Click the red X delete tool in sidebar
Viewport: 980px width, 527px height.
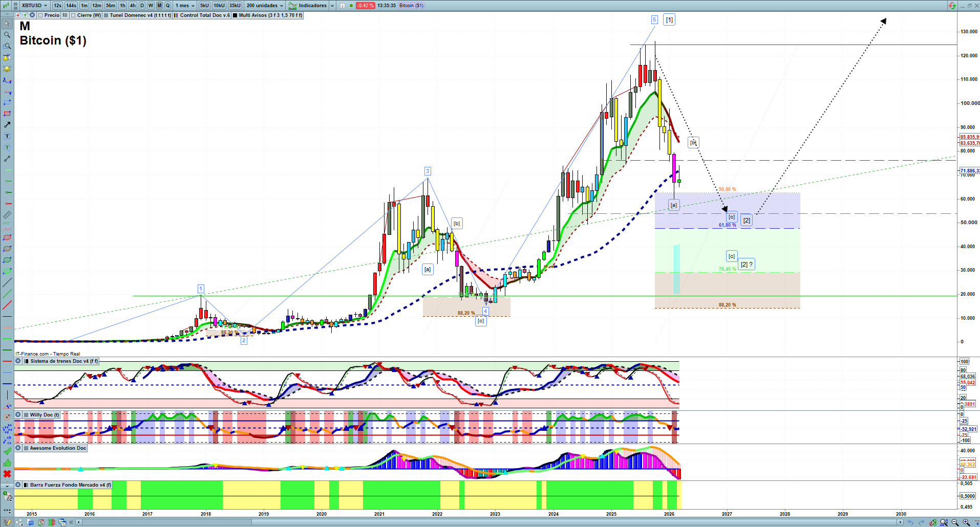tap(7, 474)
